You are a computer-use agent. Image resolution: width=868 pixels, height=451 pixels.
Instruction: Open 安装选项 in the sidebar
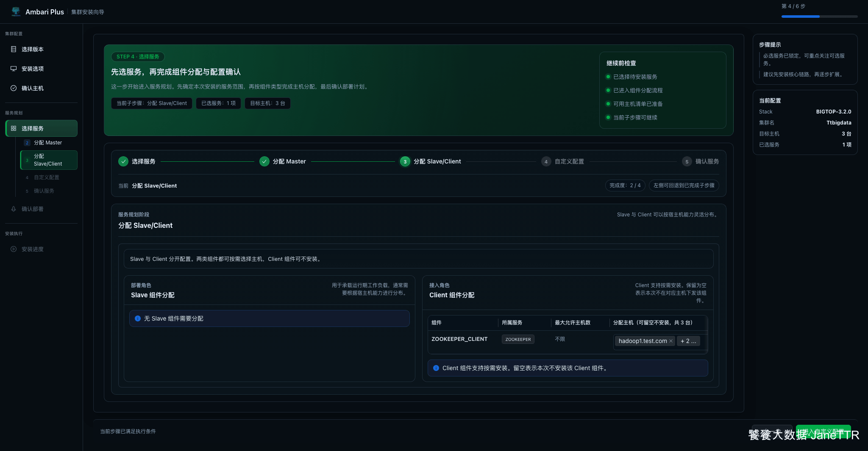click(x=41, y=69)
